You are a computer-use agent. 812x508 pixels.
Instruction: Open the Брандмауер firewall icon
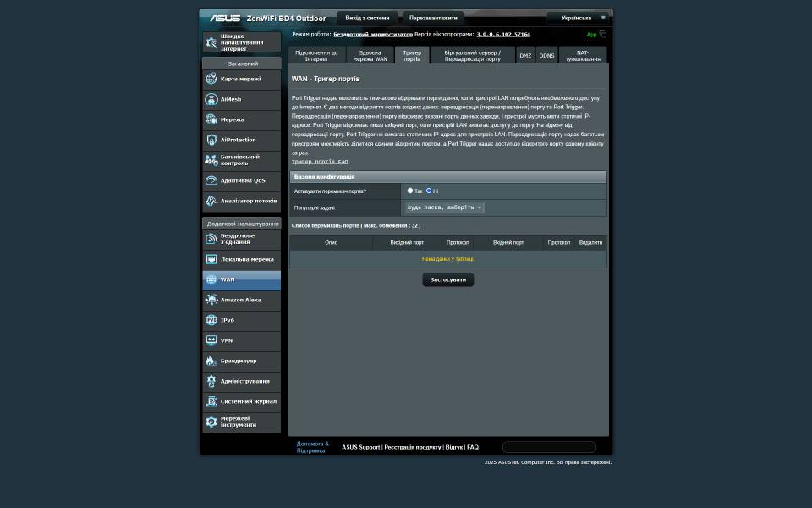pos(211,361)
